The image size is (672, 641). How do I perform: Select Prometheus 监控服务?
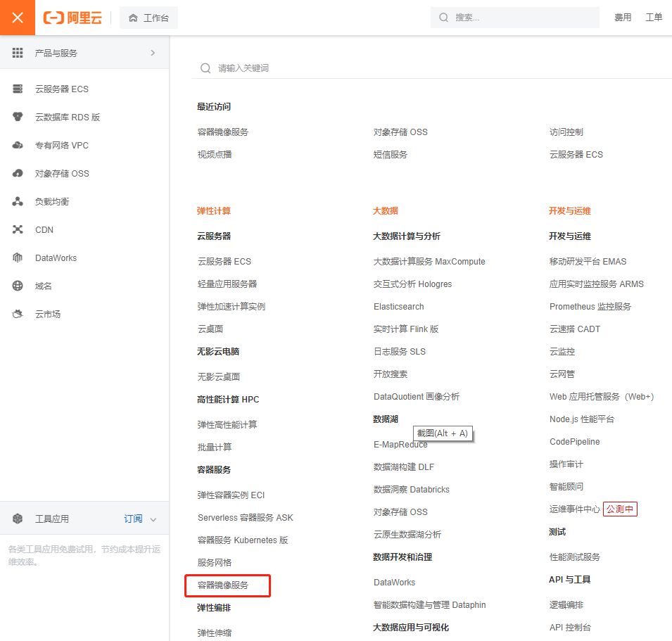pyautogui.click(x=590, y=306)
